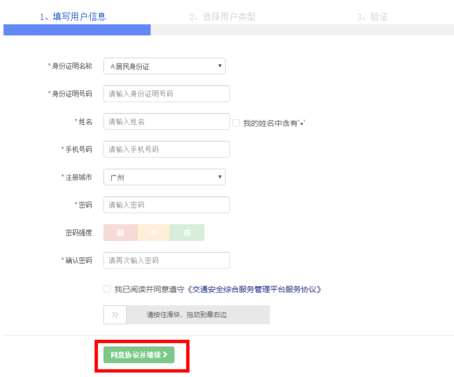
Task: Click the 手机号码 input field
Action: (166, 149)
